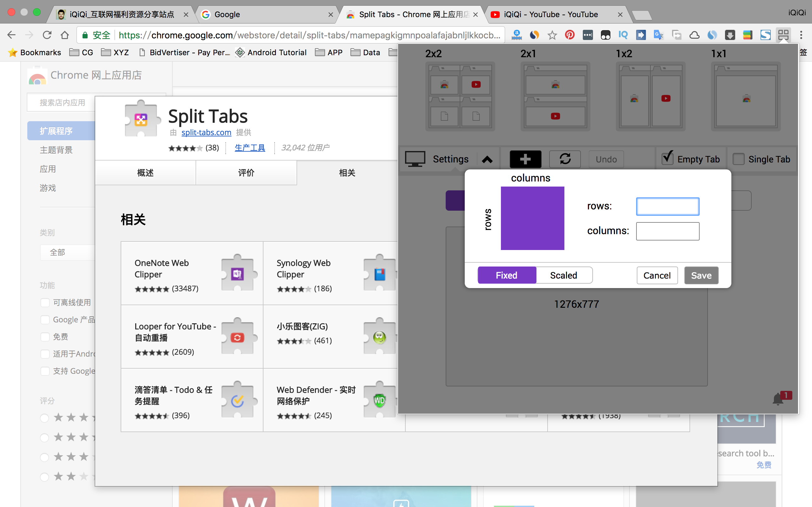Select 扩展程序 in the store sidebar
The width and height of the screenshot is (812, 507).
pyautogui.click(x=61, y=131)
